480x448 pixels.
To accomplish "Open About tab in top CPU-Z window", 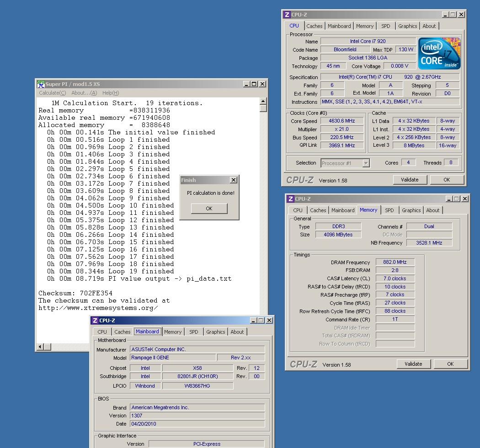I will pyautogui.click(x=429, y=26).
